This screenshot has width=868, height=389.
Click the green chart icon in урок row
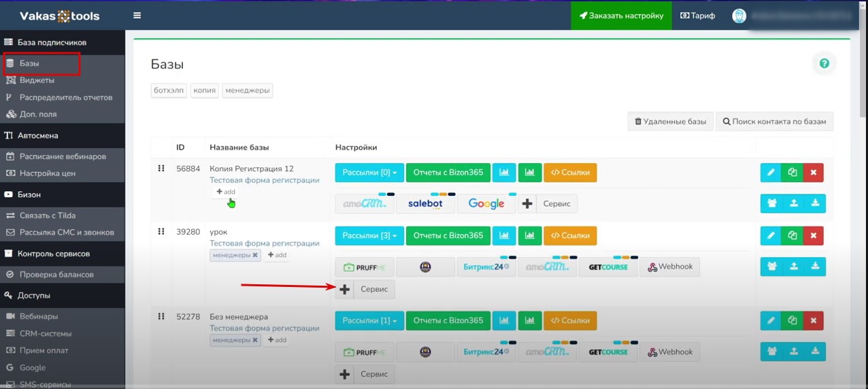529,236
